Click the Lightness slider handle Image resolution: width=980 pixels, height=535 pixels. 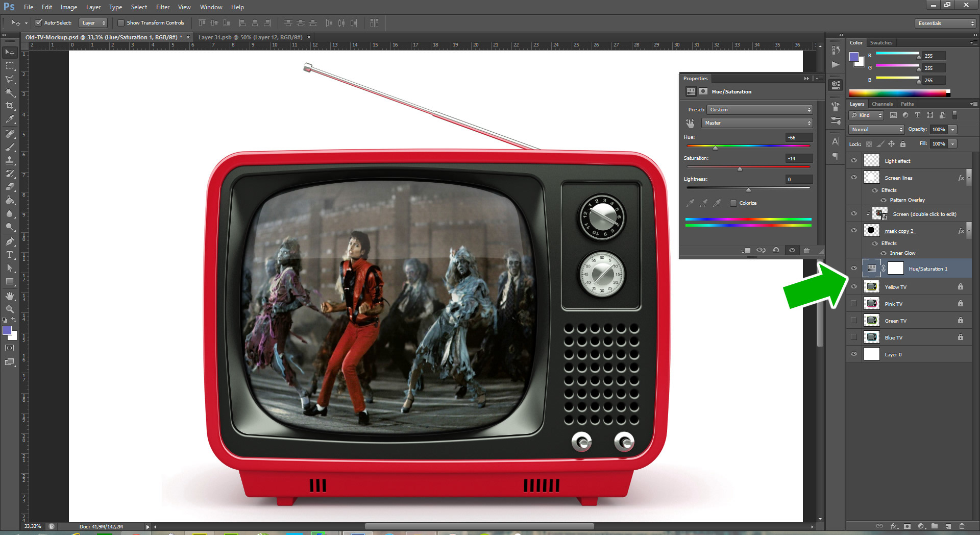(x=748, y=190)
